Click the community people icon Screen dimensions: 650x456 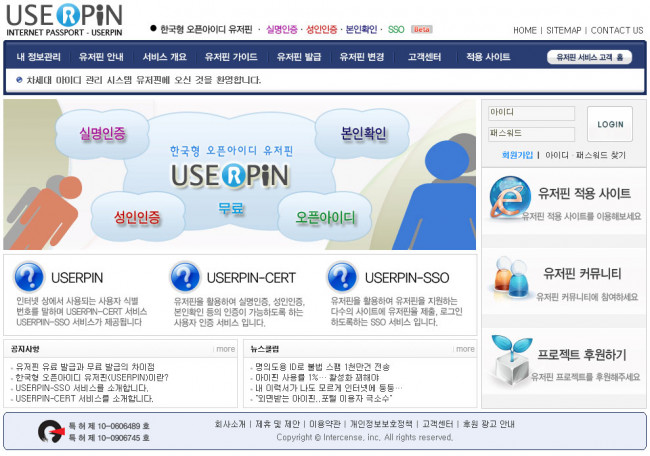pos(511,278)
